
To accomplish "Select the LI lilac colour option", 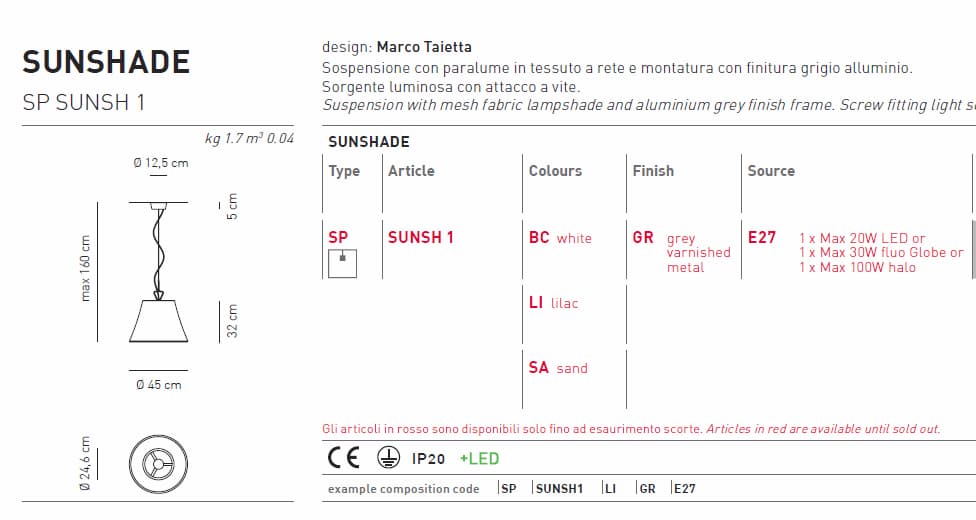I will tap(553, 303).
